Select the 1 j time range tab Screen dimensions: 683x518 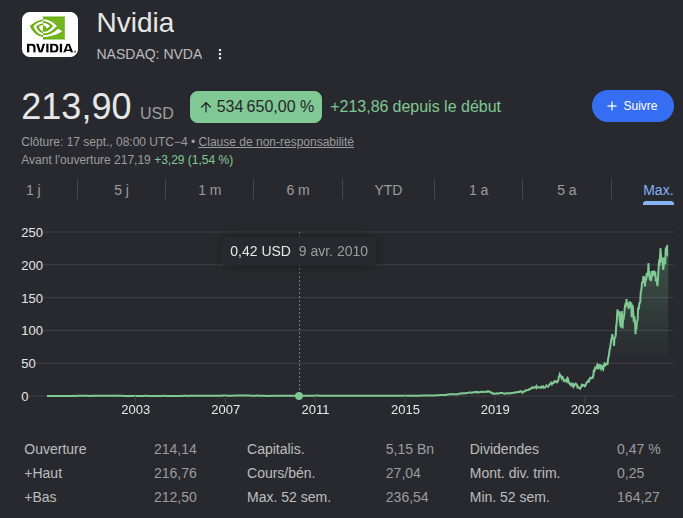coord(34,190)
